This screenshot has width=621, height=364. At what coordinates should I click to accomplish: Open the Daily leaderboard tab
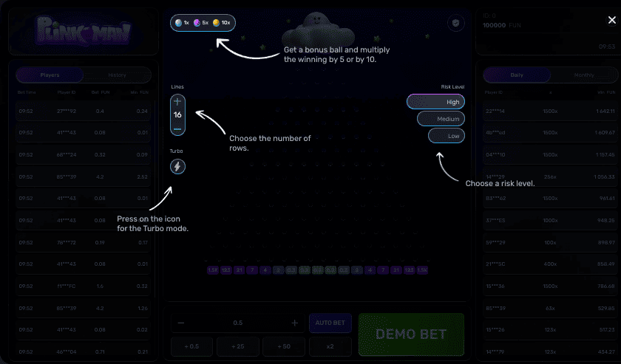517,75
